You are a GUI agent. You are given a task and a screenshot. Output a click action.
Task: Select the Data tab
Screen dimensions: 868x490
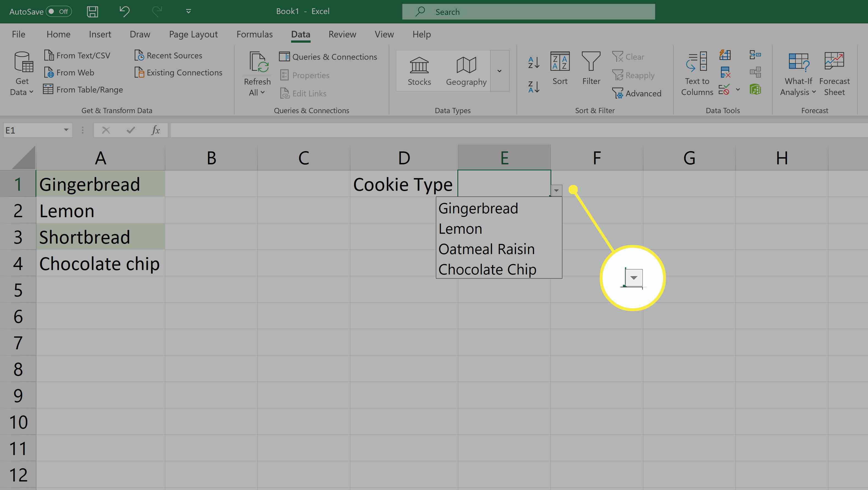(x=300, y=34)
